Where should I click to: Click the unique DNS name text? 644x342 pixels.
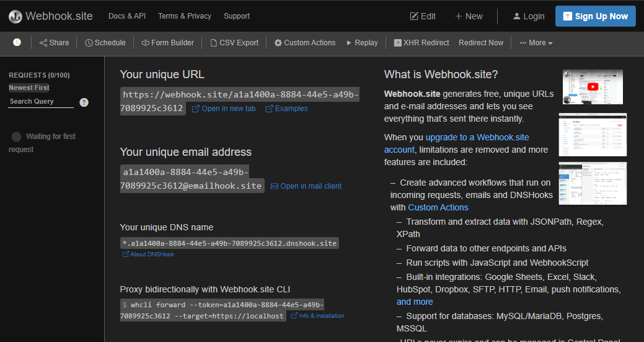click(x=229, y=243)
